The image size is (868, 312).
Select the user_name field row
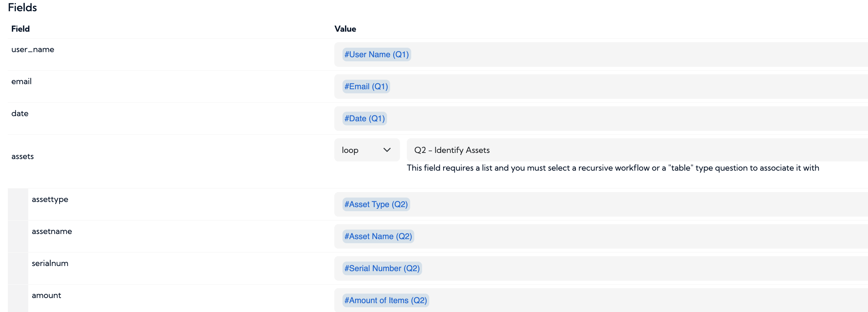coord(33,49)
